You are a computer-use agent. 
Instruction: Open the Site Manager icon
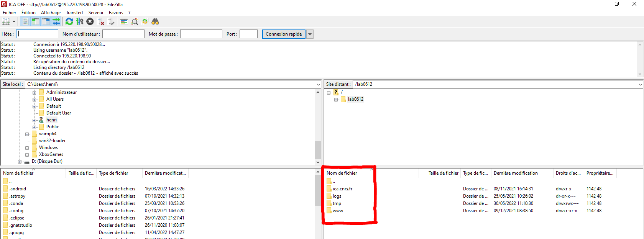click(6, 21)
